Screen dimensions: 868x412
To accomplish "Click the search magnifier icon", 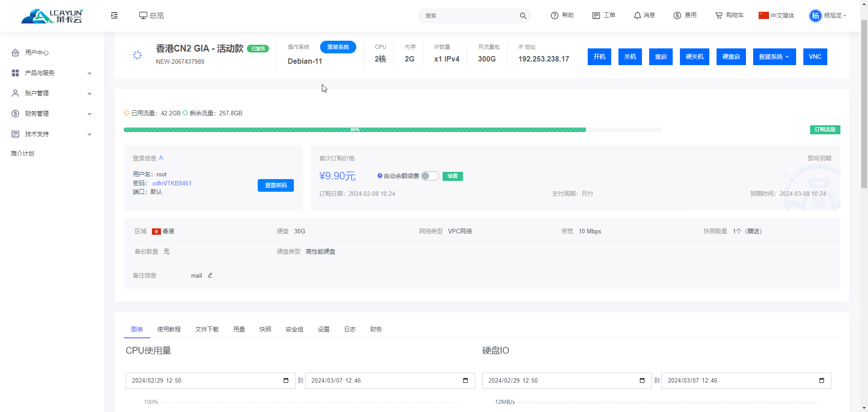I will pyautogui.click(x=523, y=16).
